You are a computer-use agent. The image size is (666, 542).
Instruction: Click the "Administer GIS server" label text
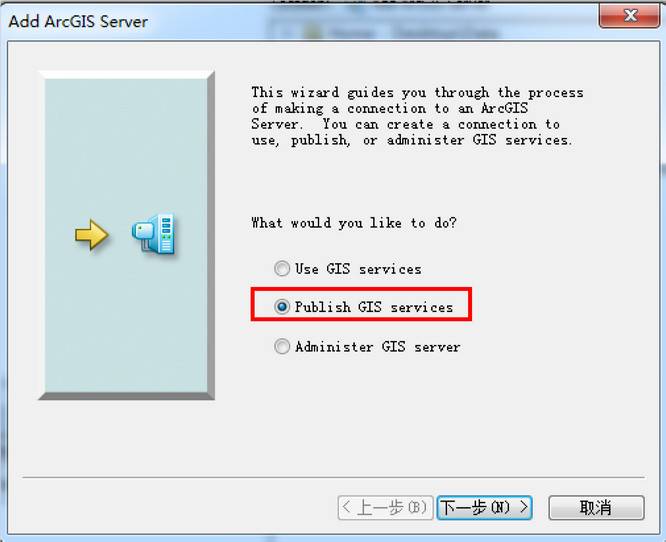pos(378,347)
